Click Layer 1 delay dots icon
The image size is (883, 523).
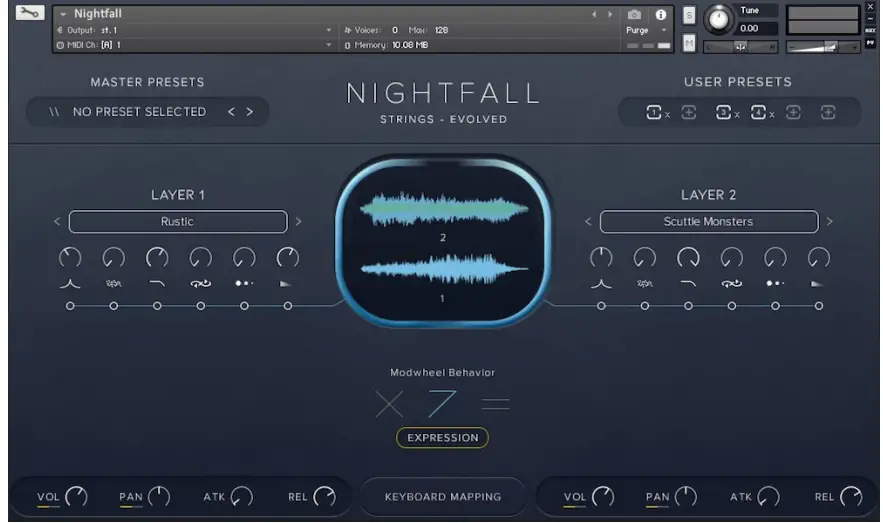tap(244, 283)
